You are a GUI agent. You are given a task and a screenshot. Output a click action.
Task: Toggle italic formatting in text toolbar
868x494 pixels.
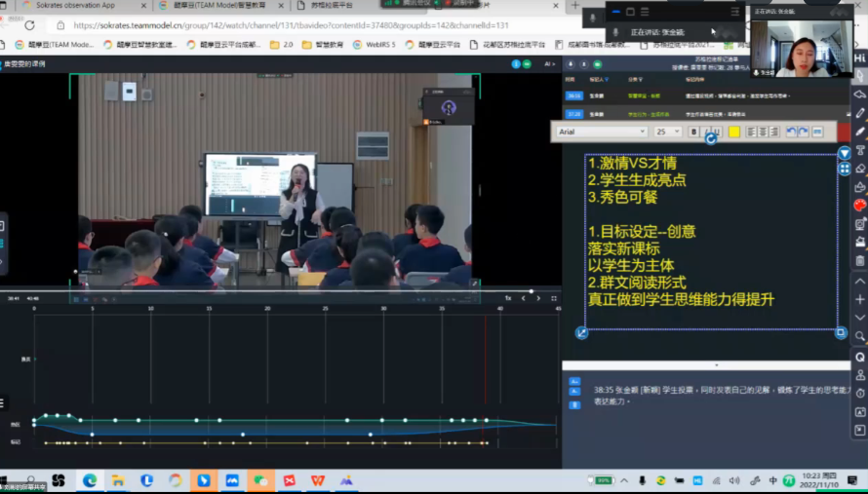(705, 132)
